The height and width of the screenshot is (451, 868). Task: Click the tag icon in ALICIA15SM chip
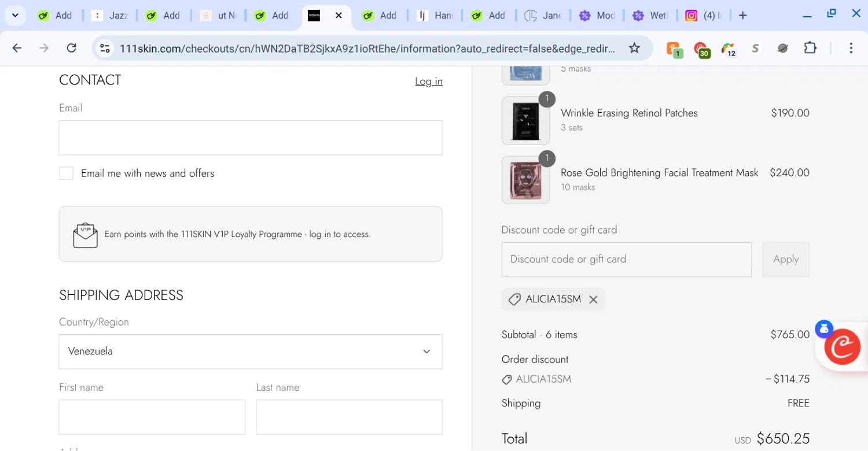[514, 300]
